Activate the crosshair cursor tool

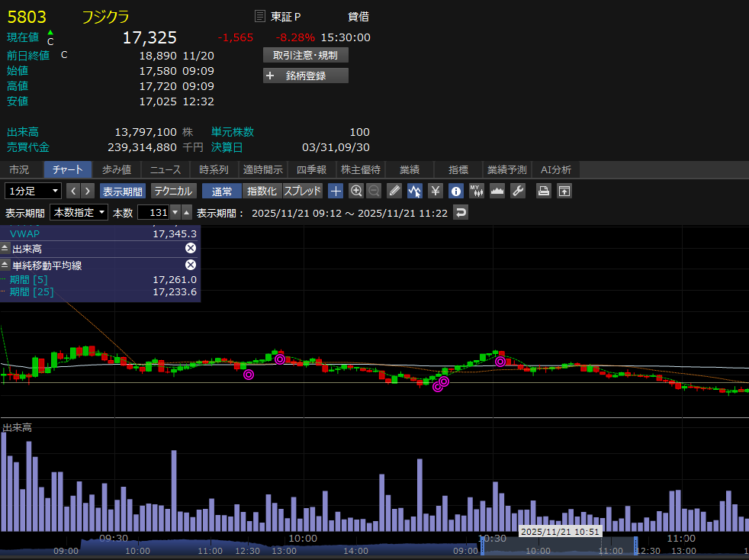pos(336,191)
